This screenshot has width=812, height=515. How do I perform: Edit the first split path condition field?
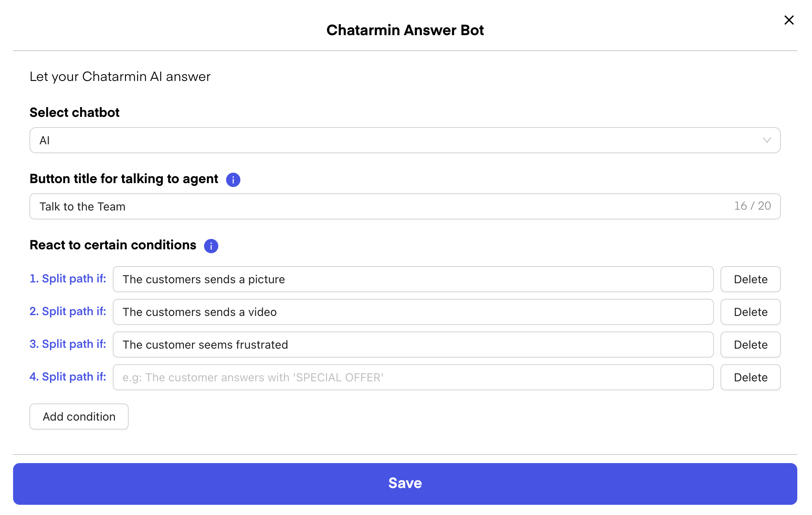click(413, 279)
